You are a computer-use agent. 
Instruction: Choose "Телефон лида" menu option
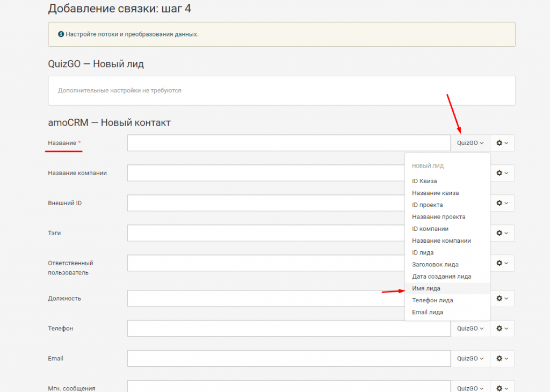[x=432, y=300]
